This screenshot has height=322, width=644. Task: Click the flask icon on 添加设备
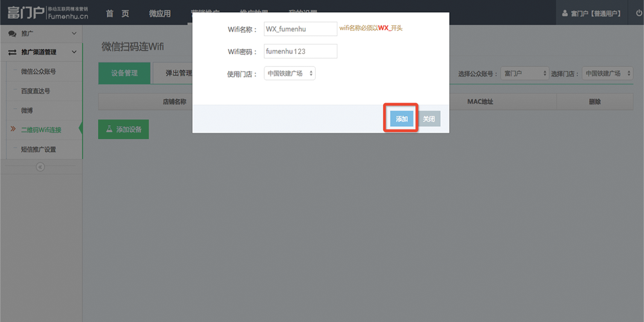tap(109, 129)
